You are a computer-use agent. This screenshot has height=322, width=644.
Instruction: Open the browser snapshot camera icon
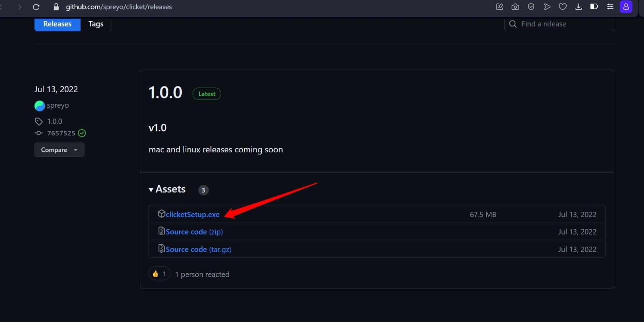click(x=515, y=7)
